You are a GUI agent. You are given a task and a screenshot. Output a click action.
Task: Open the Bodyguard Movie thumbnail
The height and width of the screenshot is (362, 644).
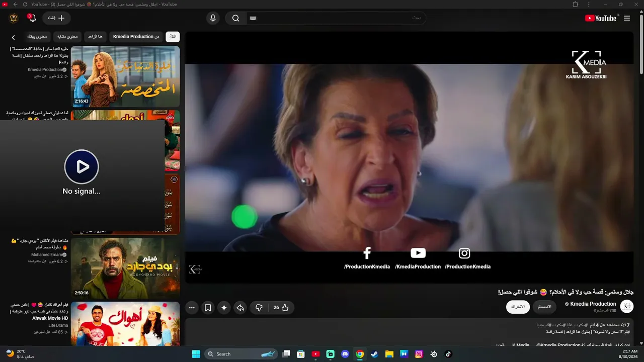(125, 268)
